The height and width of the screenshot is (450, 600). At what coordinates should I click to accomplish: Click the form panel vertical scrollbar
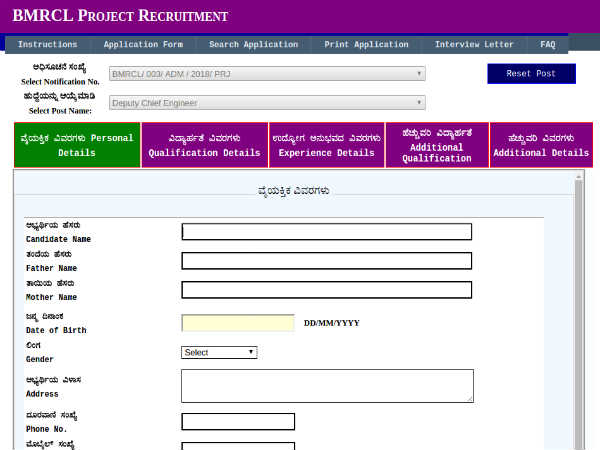(579, 314)
